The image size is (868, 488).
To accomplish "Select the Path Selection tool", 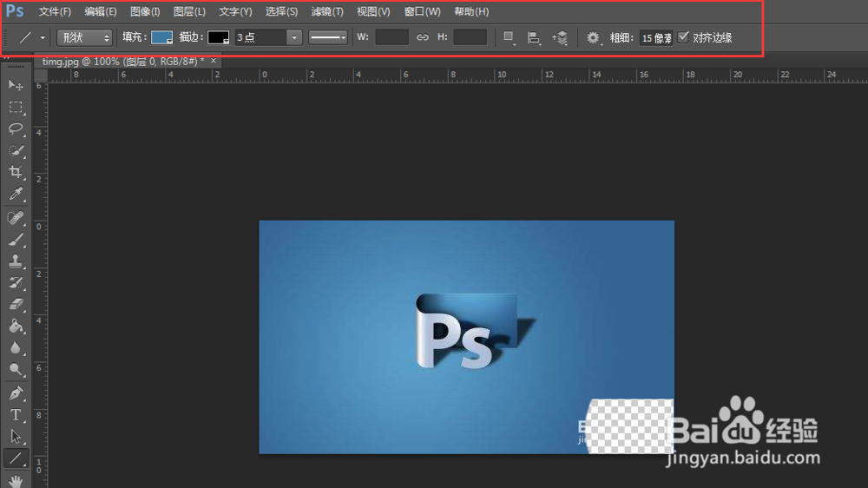I will point(16,437).
